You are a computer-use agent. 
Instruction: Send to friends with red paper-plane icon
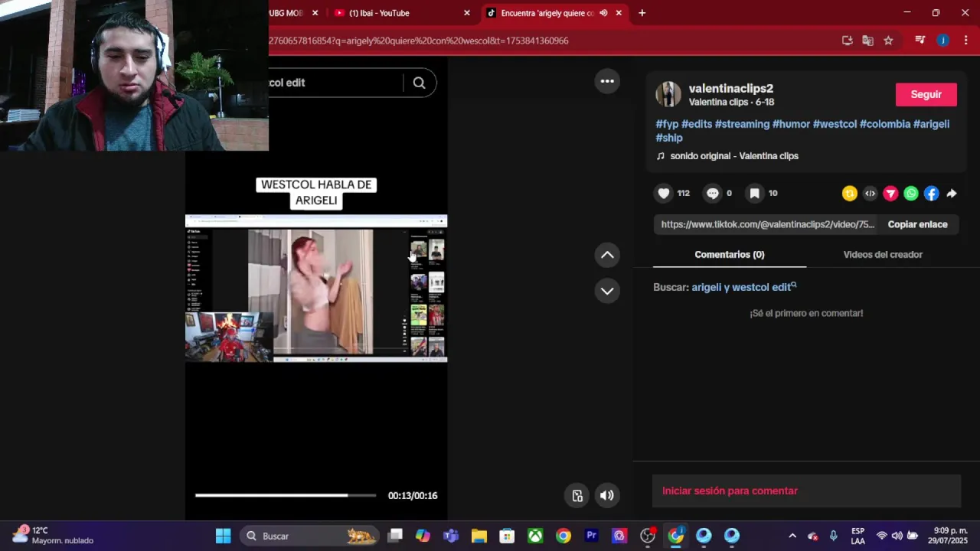click(890, 194)
